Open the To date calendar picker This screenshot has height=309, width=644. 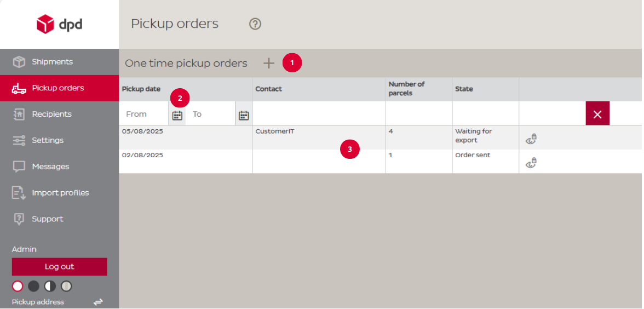(x=244, y=115)
